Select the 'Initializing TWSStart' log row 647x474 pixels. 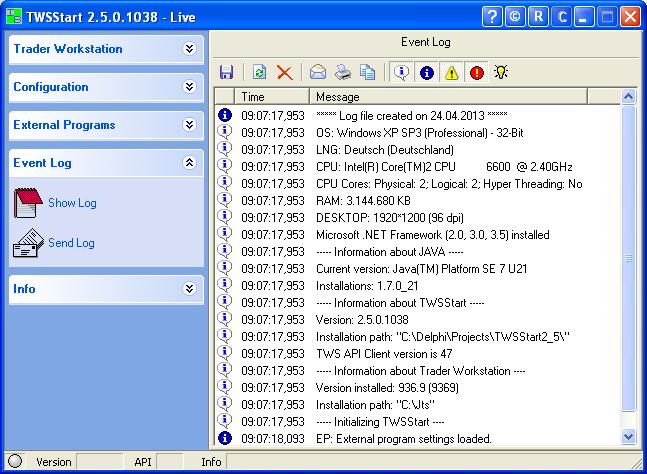pyautogui.click(x=417, y=422)
